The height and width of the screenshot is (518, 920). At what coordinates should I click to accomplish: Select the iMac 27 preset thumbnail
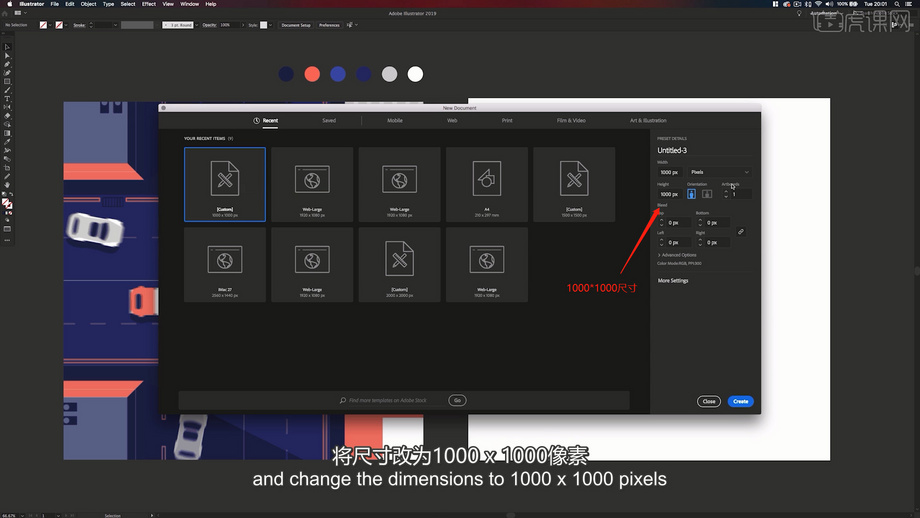click(225, 265)
